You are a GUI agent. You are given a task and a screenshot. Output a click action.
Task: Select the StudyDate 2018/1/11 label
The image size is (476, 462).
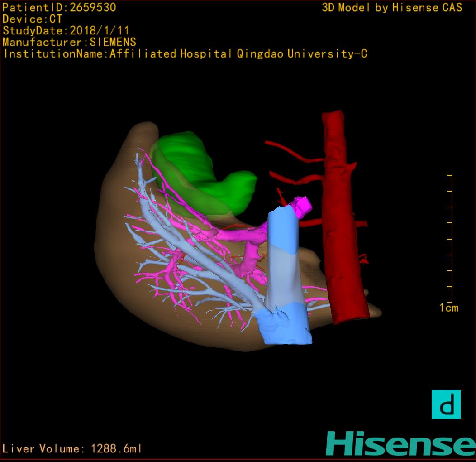coord(66,31)
